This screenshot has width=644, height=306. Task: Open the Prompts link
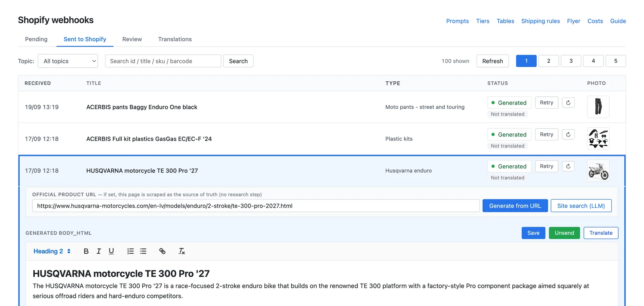pos(457,21)
